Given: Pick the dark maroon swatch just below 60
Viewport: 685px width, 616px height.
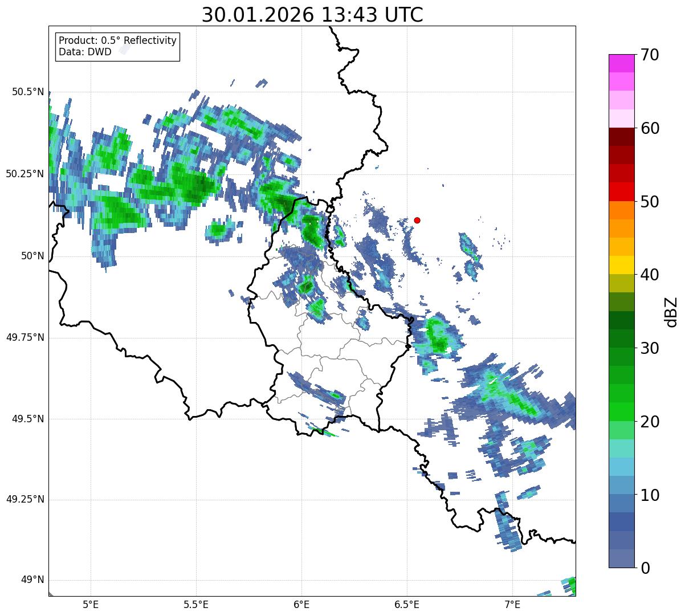Looking at the screenshot, I should point(621,137).
